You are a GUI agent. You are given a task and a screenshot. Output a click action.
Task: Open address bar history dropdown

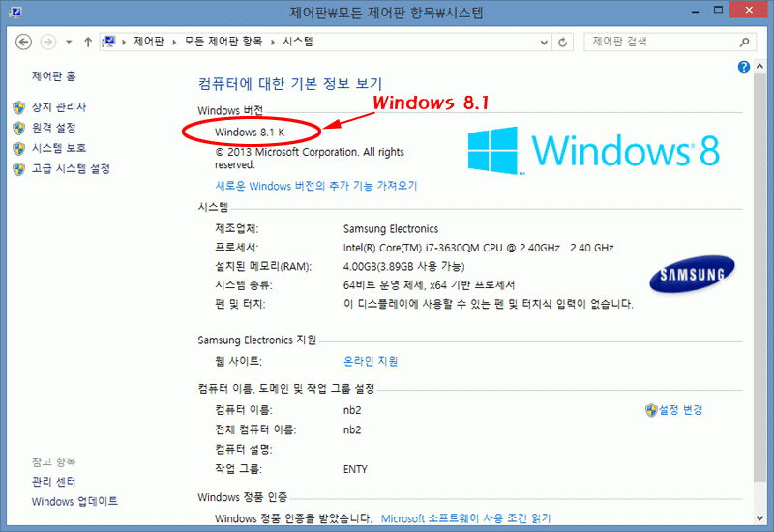pos(544,43)
